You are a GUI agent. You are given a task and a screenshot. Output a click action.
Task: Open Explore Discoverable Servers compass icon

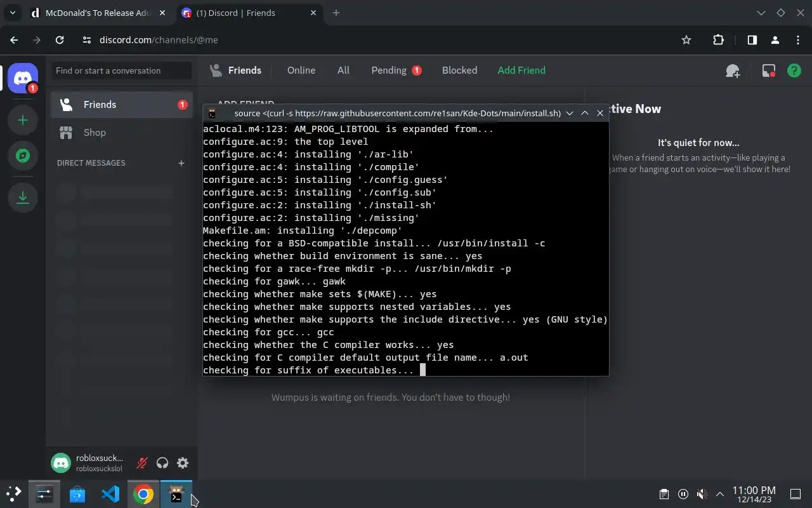pos(23,156)
